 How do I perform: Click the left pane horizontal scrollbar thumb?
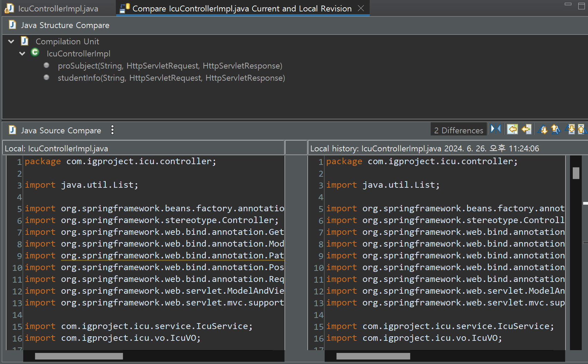pos(79,356)
